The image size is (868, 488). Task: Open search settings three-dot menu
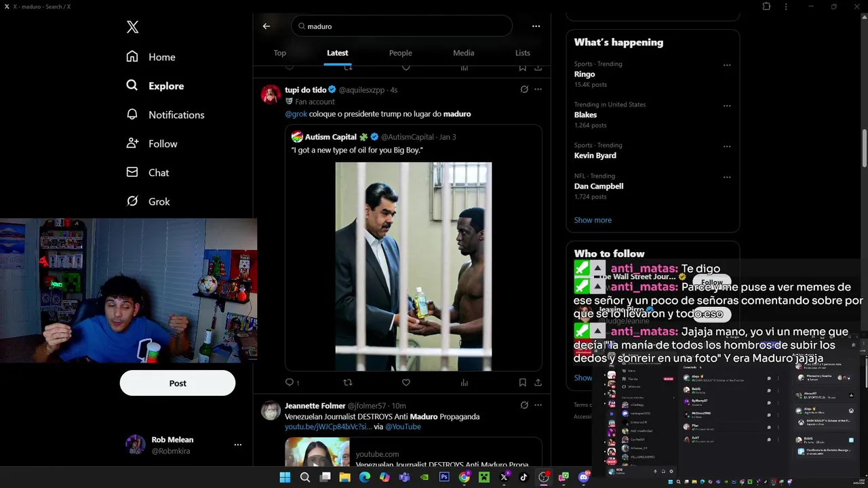click(x=536, y=26)
